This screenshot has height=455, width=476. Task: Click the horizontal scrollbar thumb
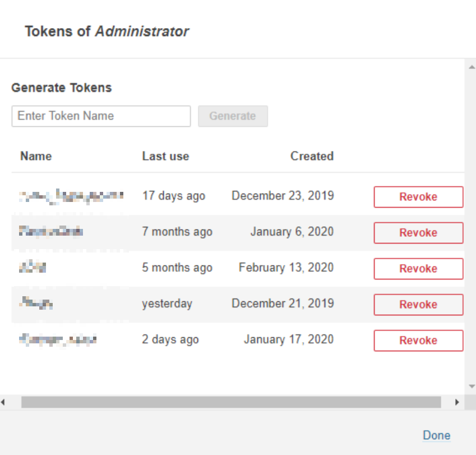[x=231, y=402]
